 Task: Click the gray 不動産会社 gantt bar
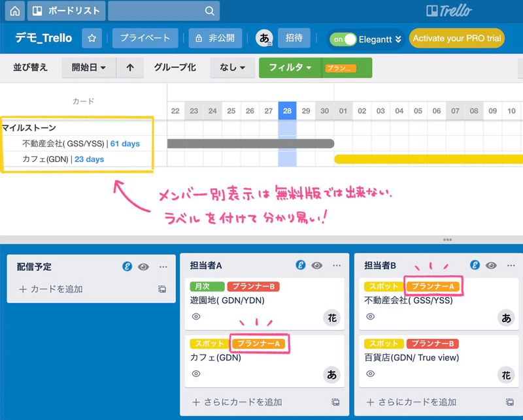[250, 144]
